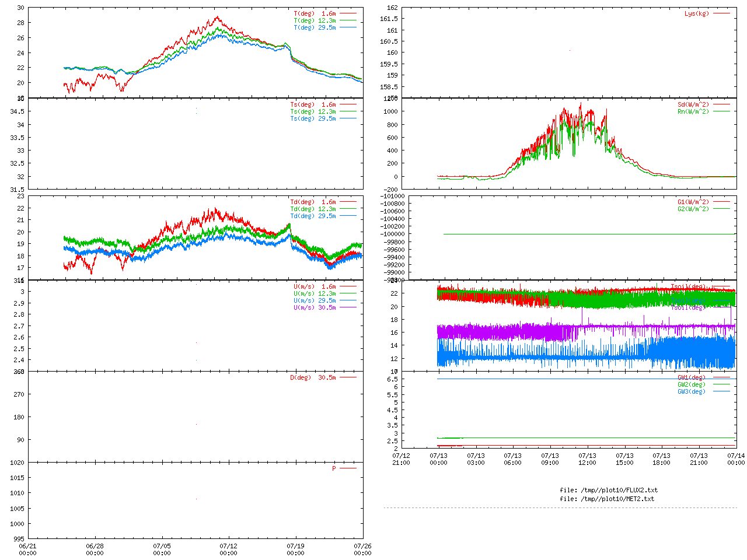Click the 'T(deg) 29.5m' legend label
This screenshot has height=560, width=747.
click(x=315, y=27)
